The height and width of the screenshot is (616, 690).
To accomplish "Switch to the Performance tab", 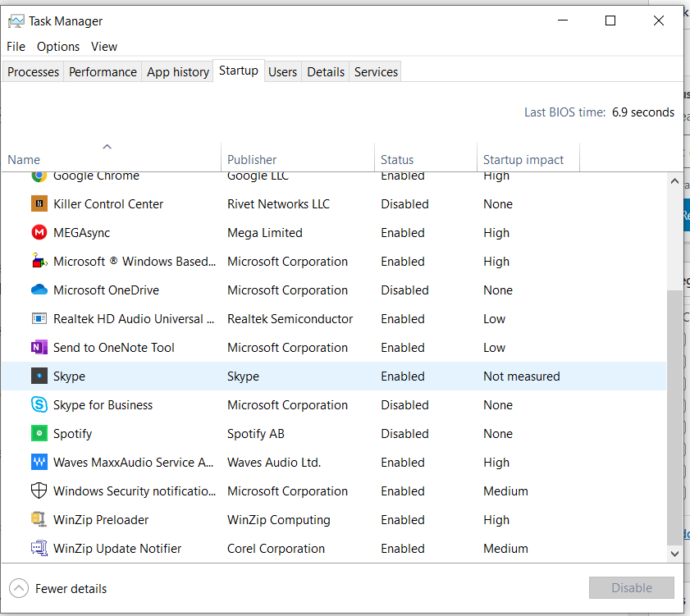I will (x=103, y=71).
